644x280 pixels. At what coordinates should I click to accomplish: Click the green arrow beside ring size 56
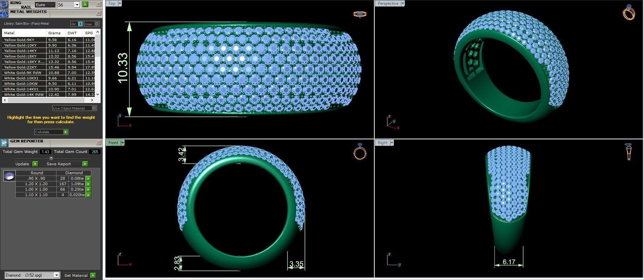pyautogui.click(x=85, y=4)
